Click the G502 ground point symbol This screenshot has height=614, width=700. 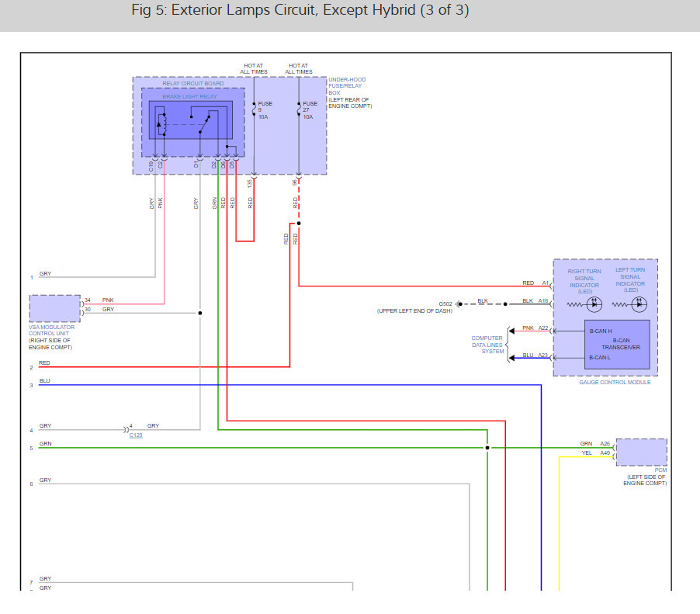[x=459, y=304]
